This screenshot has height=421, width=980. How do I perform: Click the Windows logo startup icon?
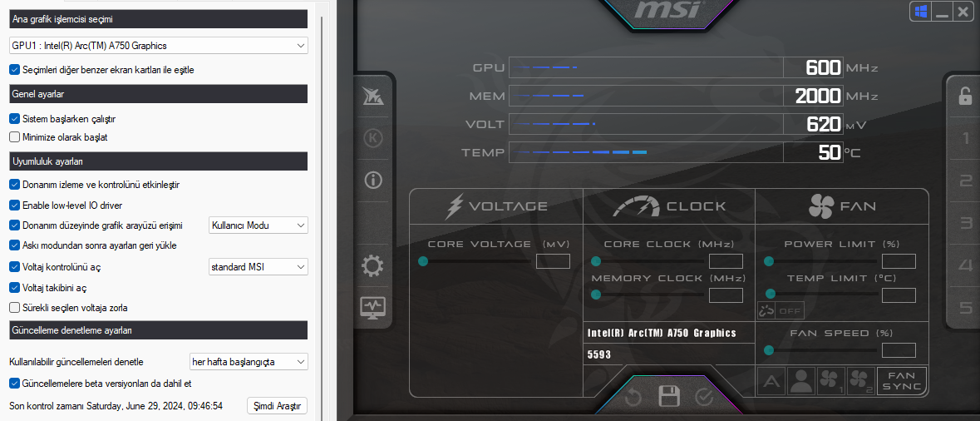click(x=920, y=12)
